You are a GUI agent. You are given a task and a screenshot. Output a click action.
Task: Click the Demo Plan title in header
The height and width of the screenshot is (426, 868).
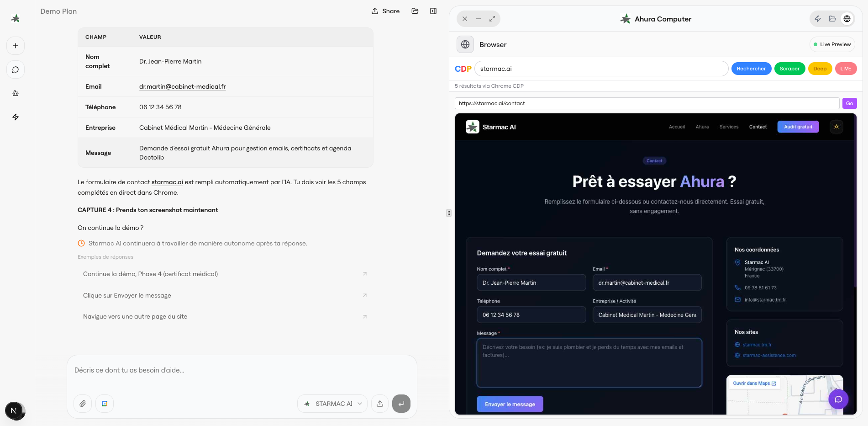pos(58,11)
